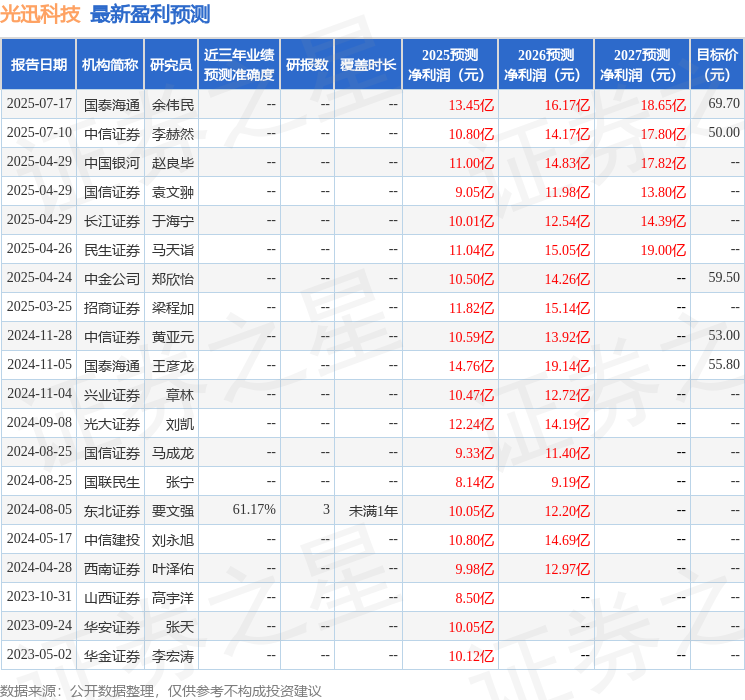Click the 目标价 column header
The height and width of the screenshot is (700, 745).
point(717,65)
